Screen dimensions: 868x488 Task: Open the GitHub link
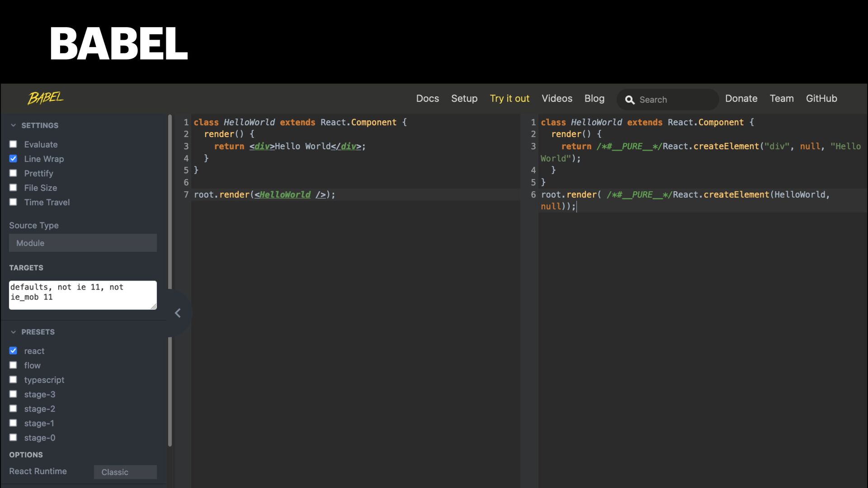coord(821,99)
